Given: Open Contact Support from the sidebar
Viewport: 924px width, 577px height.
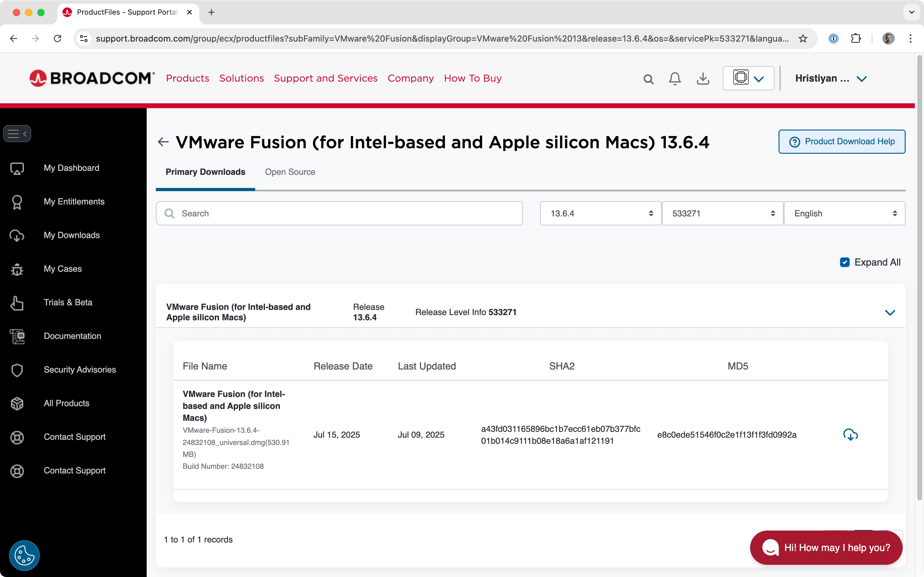Looking at the screenshot, I should (x=74, y=437).
